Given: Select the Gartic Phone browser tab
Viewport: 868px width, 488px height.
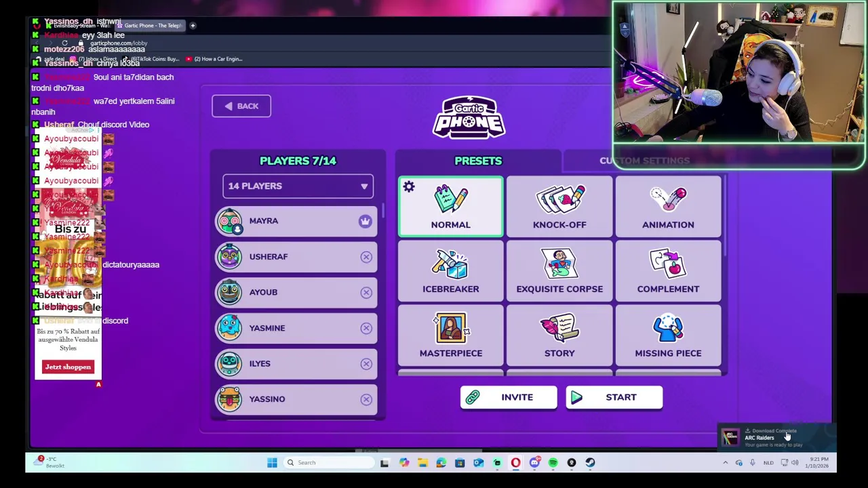Looking at the screenshot, I should [149, 26].
